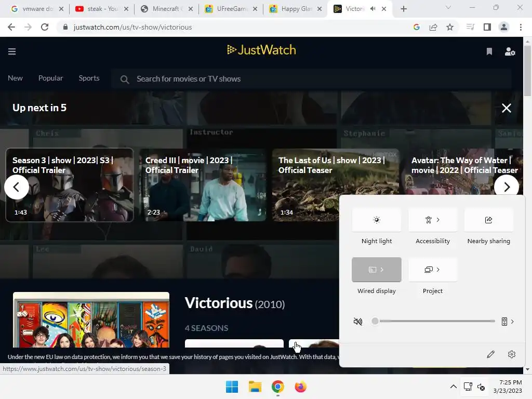
Task: Switch to the Happy Glass tab
Action: coord(296,9)
